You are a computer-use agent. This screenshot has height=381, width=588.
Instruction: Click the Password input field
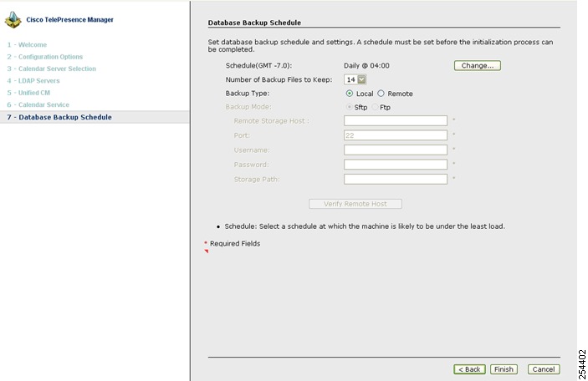(x=396, y=165)
